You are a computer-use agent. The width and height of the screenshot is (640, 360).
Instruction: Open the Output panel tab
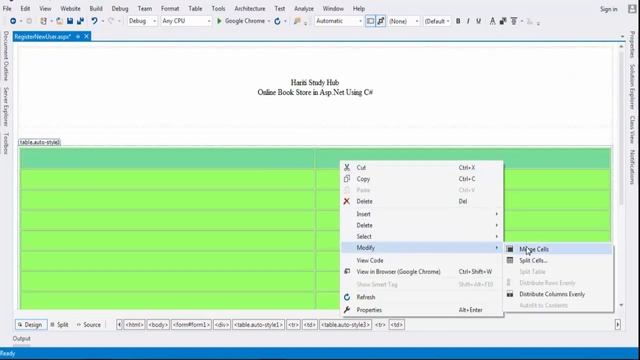pos(22,338)
